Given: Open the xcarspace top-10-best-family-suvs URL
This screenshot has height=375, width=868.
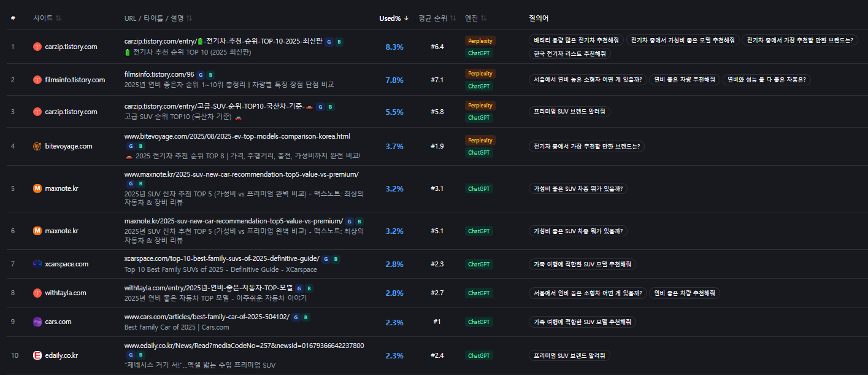Looking at the screenshot, I should coord(221,259).
